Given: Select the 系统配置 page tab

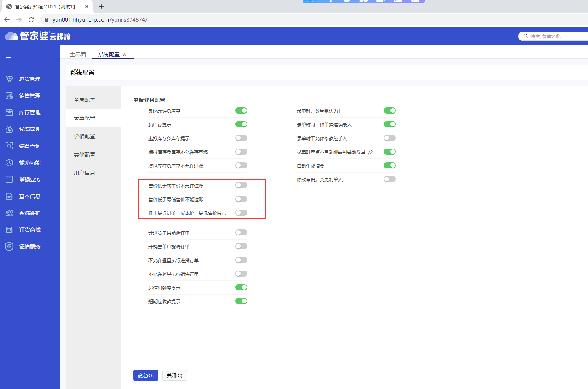Looking at the screenshot, I should 109,54.
